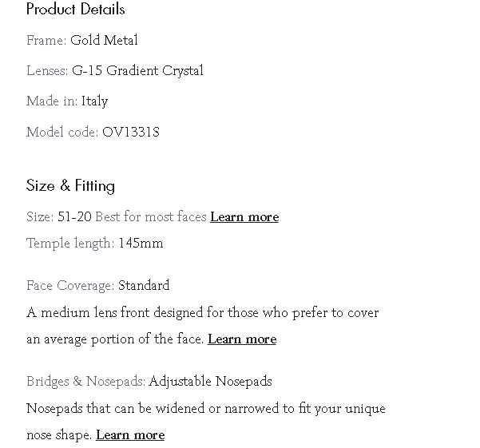
Task: Click the Frame: label
Action: (x=46, y=40)
